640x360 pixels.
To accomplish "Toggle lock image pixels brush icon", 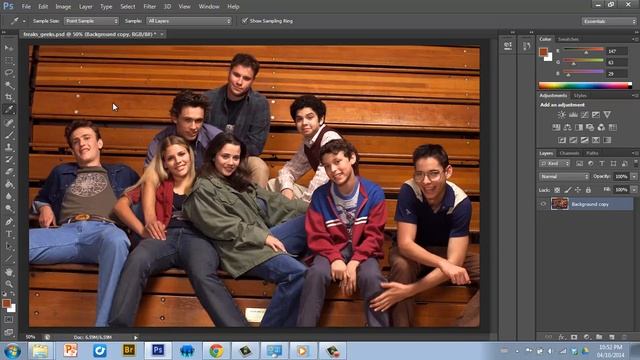I will click(x=568, y=190).
